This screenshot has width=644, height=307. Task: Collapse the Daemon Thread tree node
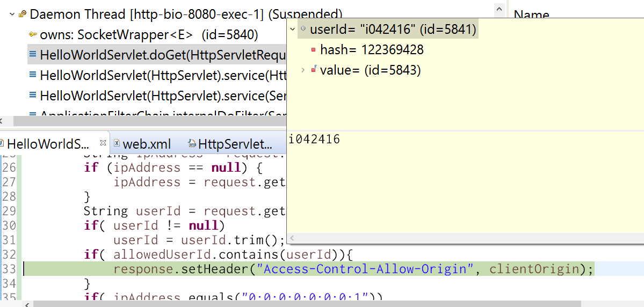coord(12,14)
